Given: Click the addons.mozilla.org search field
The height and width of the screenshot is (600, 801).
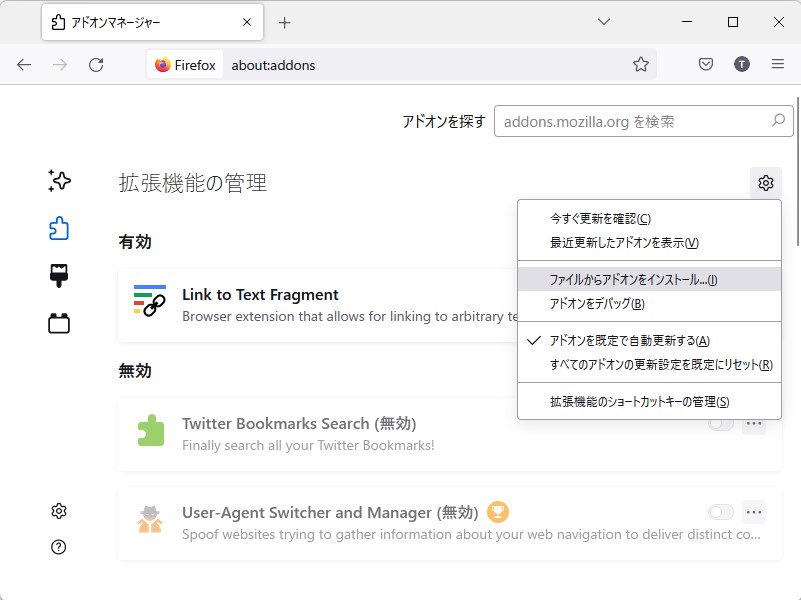Looking at the screenshot, I should [x=646, y=120].
